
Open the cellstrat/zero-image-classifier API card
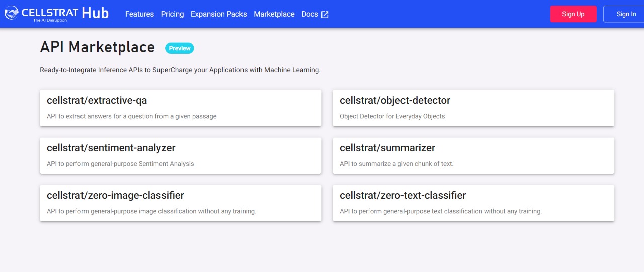click(x=181, y=203)
